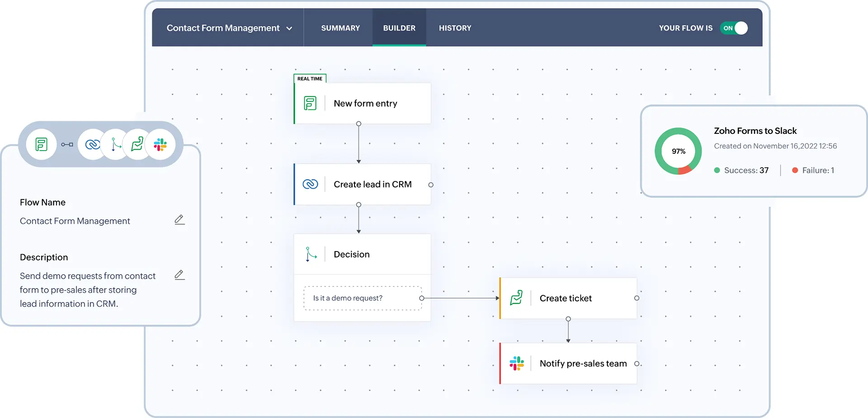The height and width of the screenshot is (418, 868).
Task: Select the Decision node title
Action: pos(352,254)
